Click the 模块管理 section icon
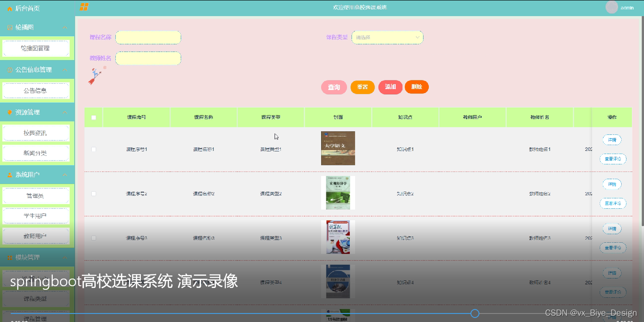644x322 pixels. (10, 258)
